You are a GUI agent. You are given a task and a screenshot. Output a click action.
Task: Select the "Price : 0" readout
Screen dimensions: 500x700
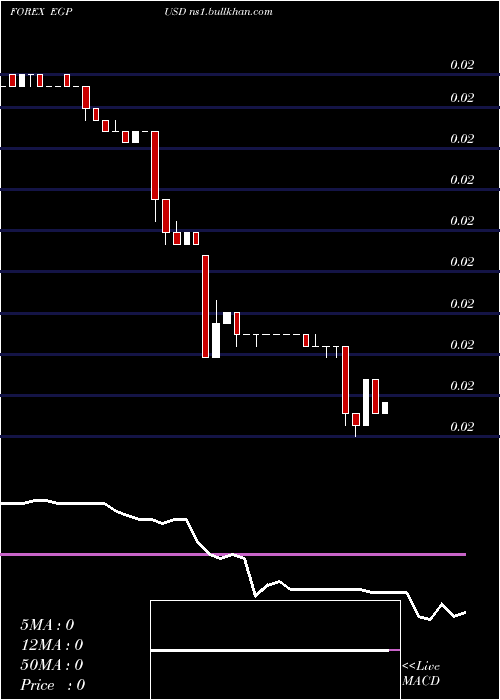(x=52, y=685)
